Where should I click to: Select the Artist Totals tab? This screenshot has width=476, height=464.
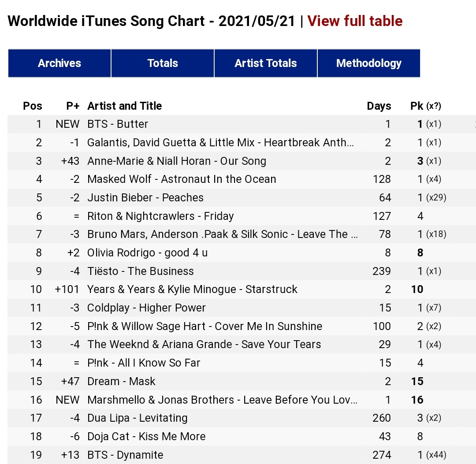coord(266,63)
